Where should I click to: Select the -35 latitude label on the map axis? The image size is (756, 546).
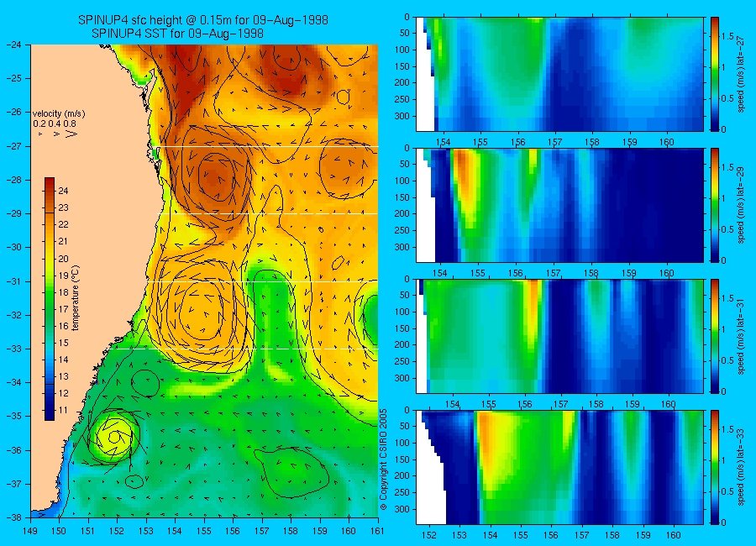pos(13,417)
